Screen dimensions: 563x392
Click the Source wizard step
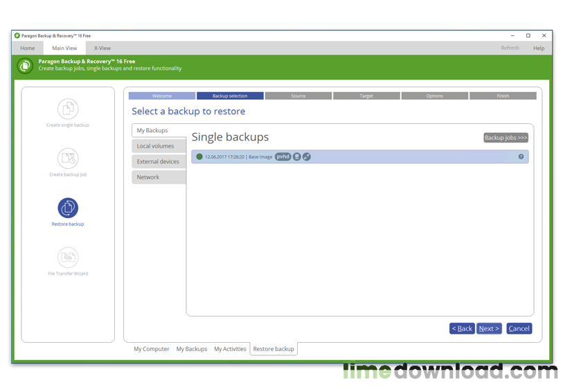pyautogui.click(x=298, y=96)
